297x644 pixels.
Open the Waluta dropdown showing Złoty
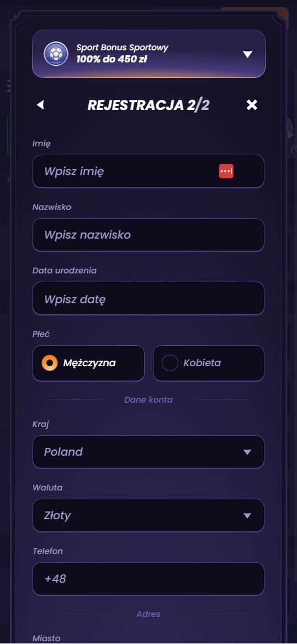point(148,515)
